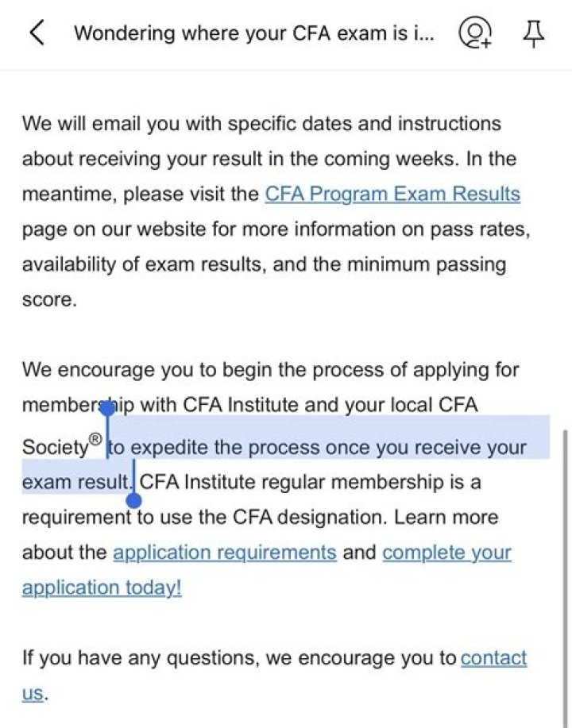This screenshot has width=572, height=728.
Task: Tap the word 'Society' before the registered mark
Action: [55, 448]
